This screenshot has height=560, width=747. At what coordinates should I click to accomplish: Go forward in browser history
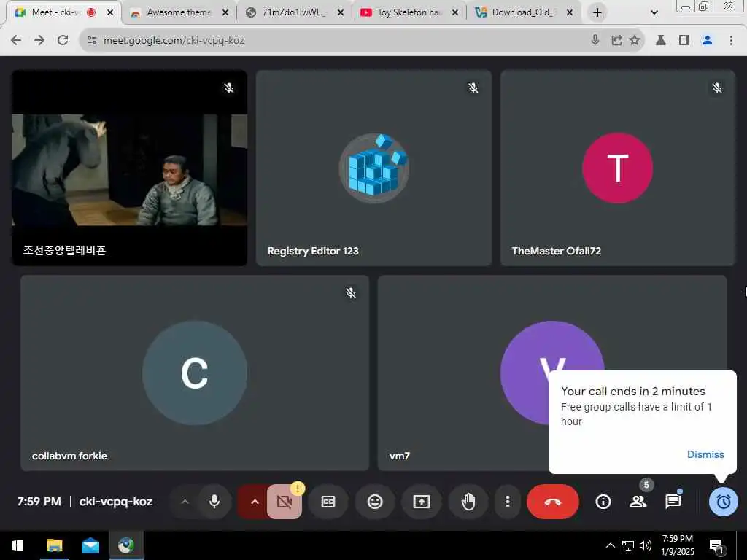coord(39,41)
